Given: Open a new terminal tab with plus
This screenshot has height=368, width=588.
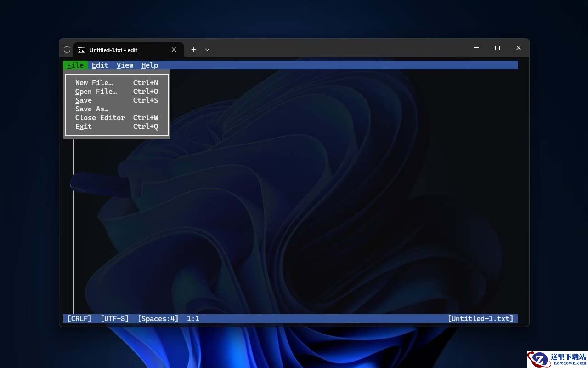Looking at the screenshot, I should pyautogui.click(x=193, y=50).
